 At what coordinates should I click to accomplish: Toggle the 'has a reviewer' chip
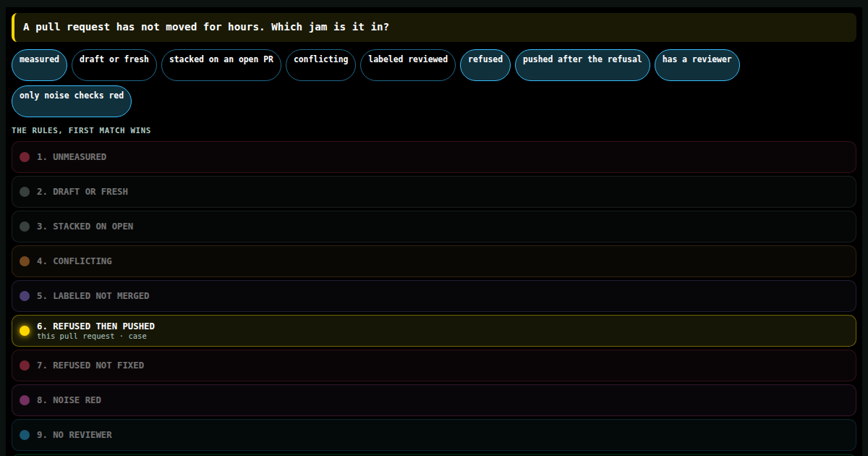[697, 65]
